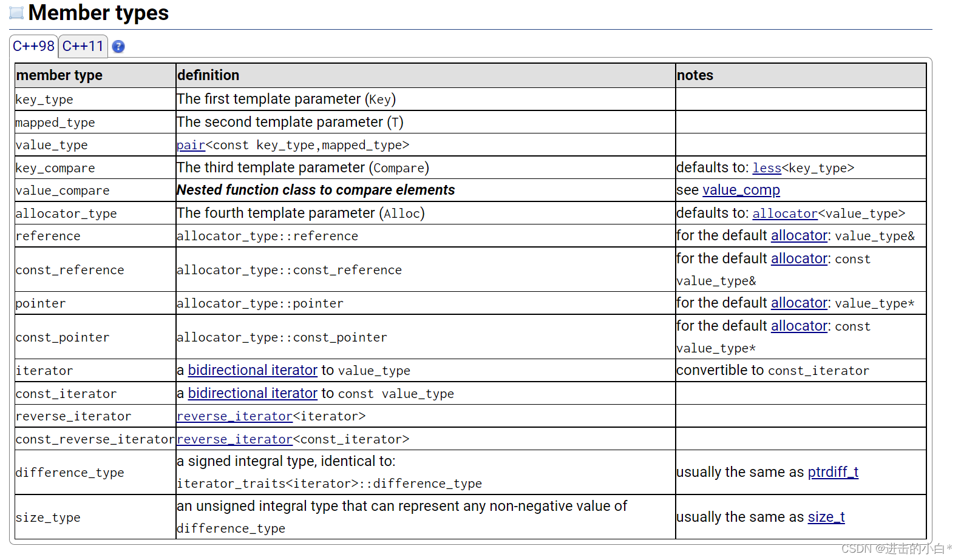Click the allocator_type::const_reference definition
961x560 pixels.
pyautogui.click(x=289, y=270)
